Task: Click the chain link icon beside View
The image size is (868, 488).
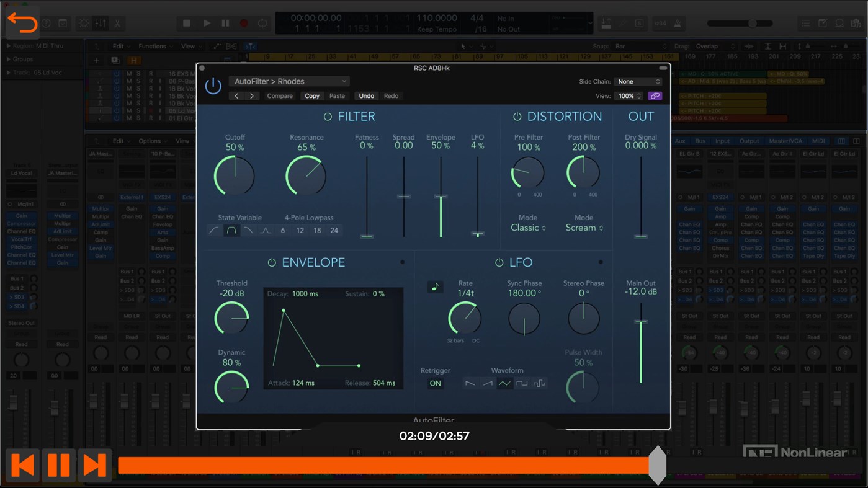Action: 655,96
